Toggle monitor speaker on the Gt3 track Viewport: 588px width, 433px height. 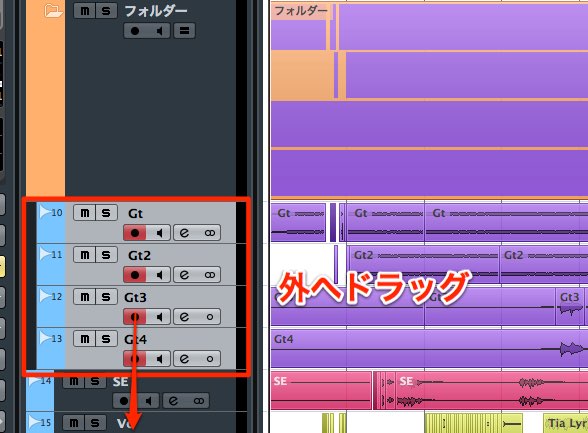pyautogui.click(x=159, y=317)
